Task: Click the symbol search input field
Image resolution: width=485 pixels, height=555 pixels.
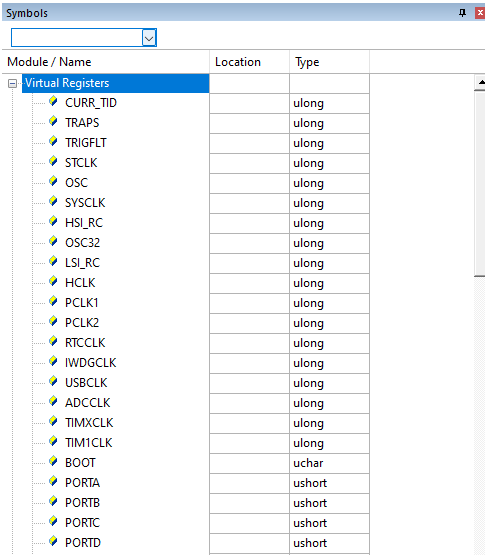Action: coord(77,38)
